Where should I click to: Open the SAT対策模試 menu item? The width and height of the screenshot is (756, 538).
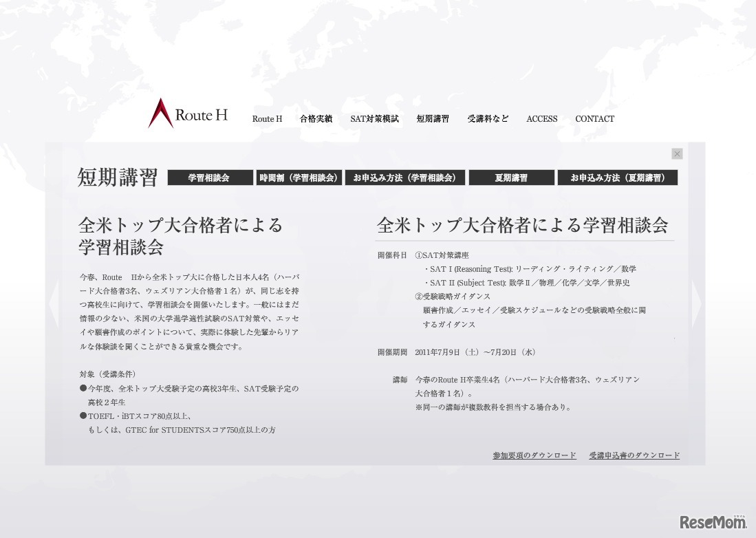(374, 118)
